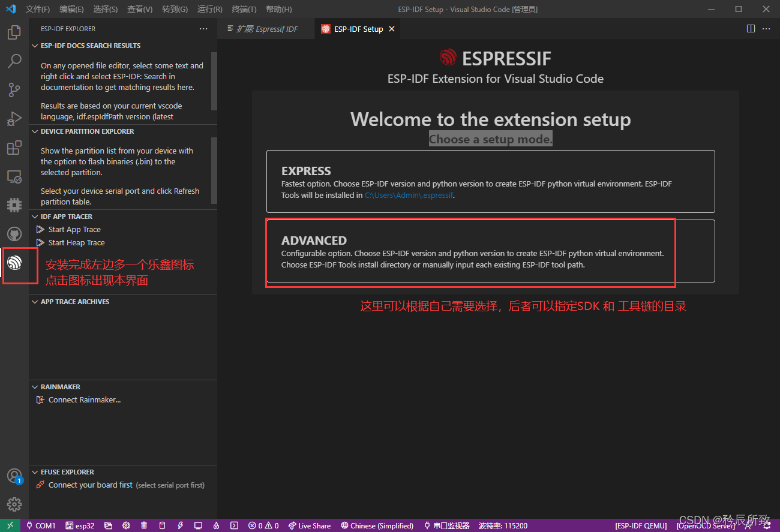Select the COM1 serial port in status bar
The width and height of the screenshot is (780, 532).
pyautogui.click(x=41, y=525)
